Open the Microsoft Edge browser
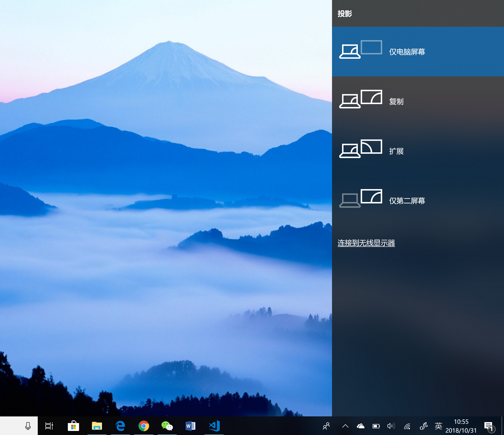 120,426
